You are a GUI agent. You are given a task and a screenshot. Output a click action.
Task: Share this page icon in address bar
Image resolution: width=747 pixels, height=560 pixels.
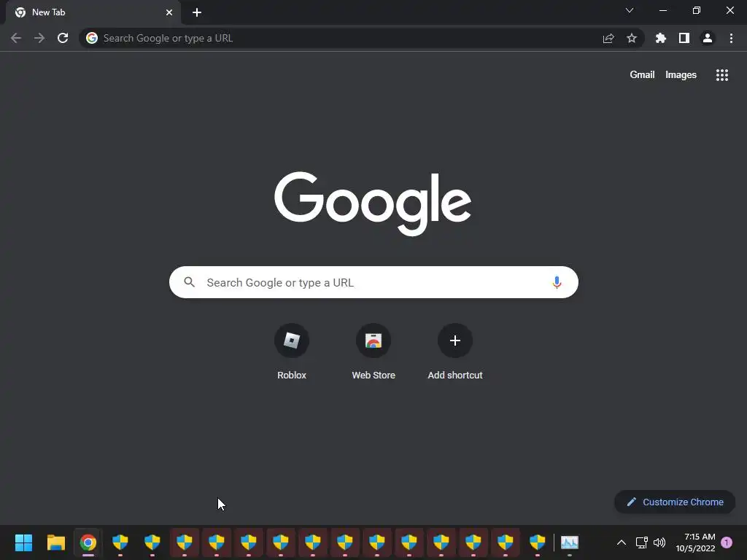[608, 38]
